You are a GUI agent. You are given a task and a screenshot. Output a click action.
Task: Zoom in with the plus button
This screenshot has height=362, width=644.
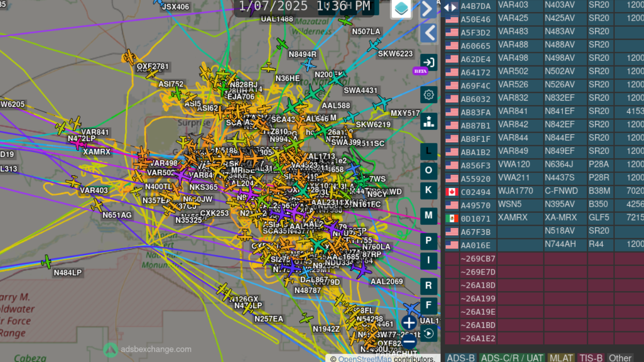[x=409, y=323]
